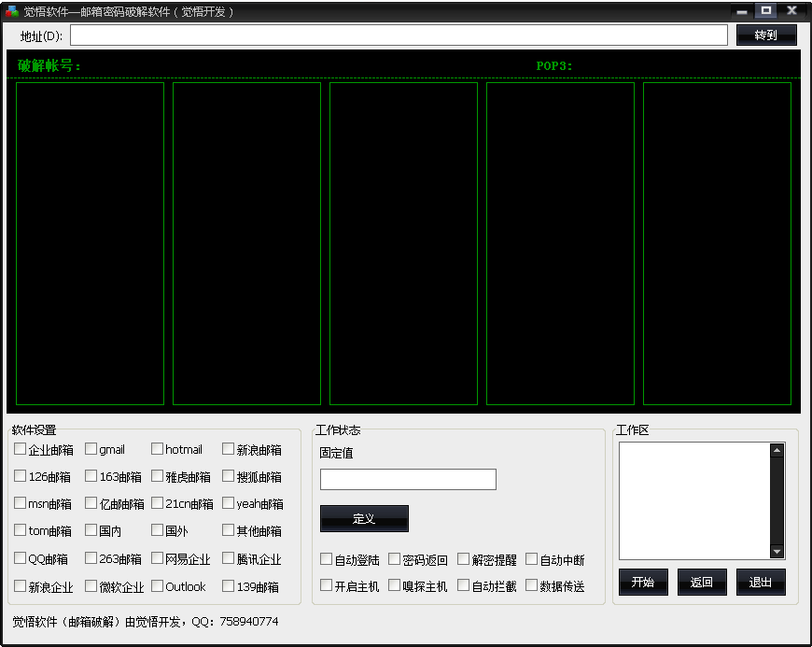
Task: Select the 163邮箱 checkbox
Action: click(91, 476)
